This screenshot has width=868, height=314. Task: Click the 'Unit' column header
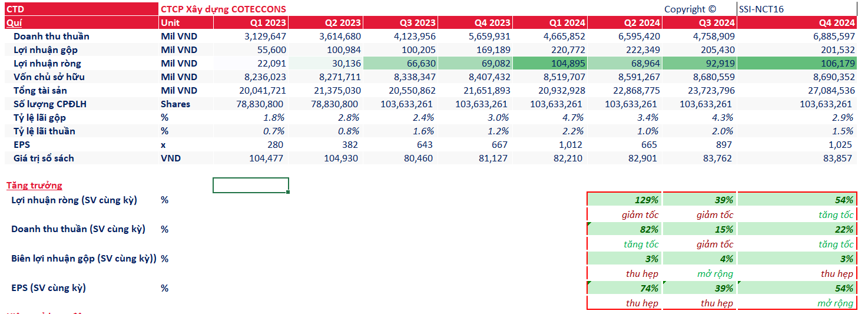186,22
